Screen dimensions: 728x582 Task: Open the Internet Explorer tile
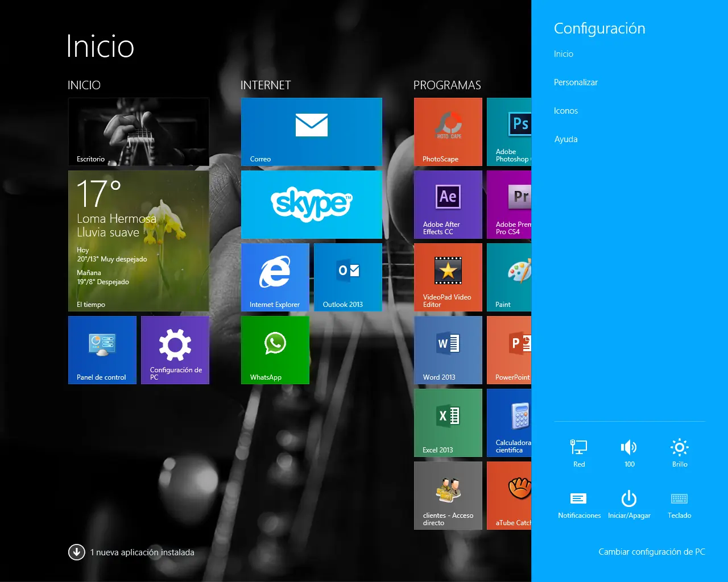coord(275,277)
